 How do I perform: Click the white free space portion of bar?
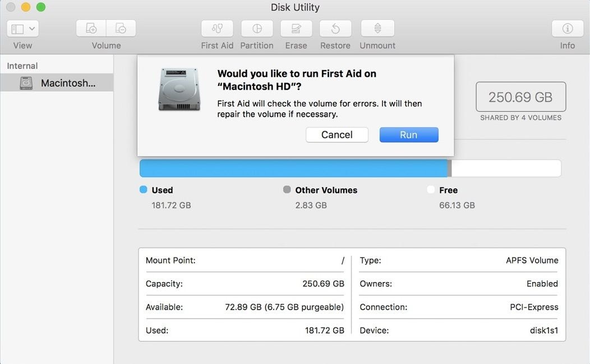(506, 168)
